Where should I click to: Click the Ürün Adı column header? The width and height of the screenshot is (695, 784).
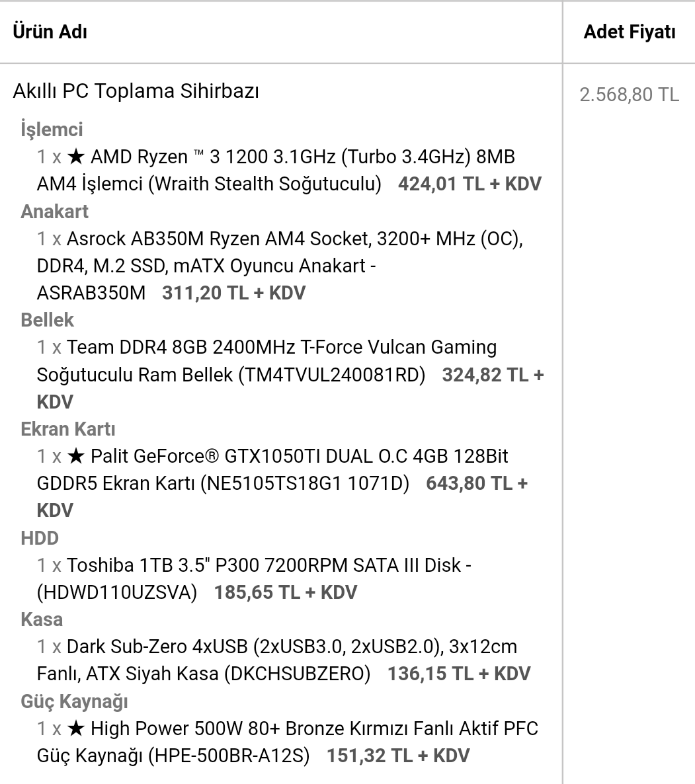(50, 32)
